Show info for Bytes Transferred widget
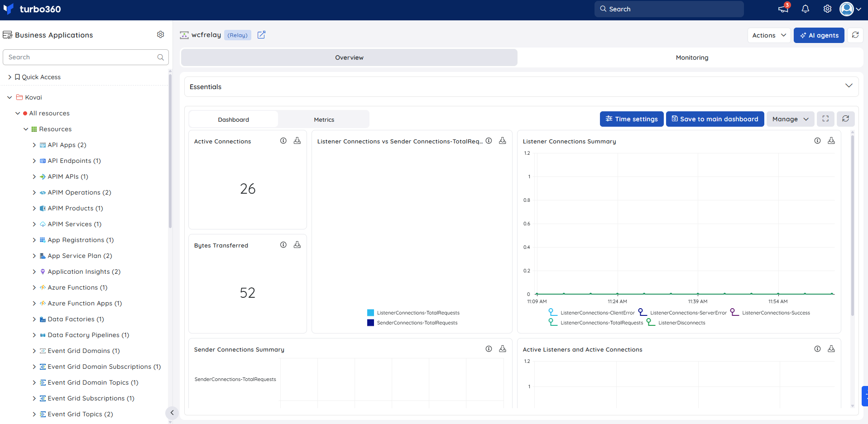 point(283,245)
